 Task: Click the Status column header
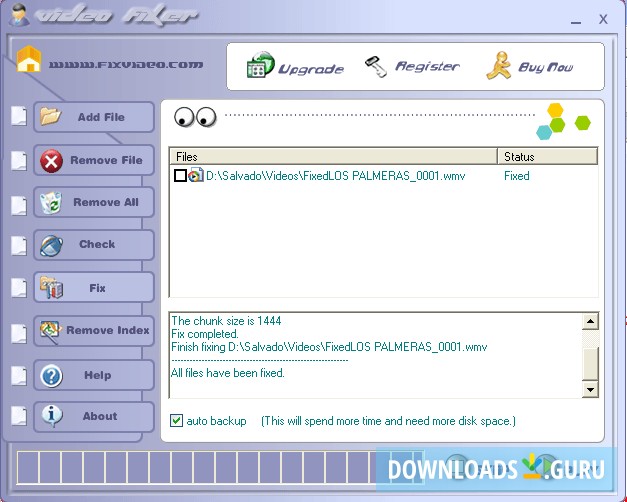click(x=547, y=156)
